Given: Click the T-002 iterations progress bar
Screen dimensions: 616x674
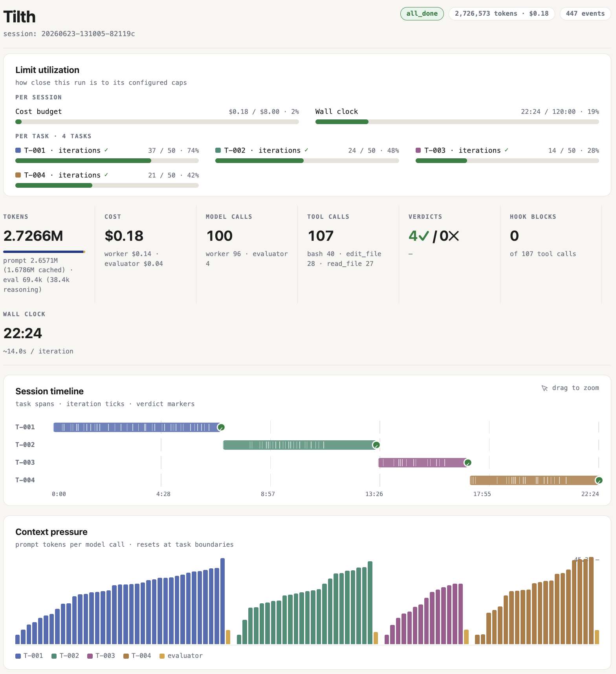Looking at the screenshot, I should (x=307, y=161).
